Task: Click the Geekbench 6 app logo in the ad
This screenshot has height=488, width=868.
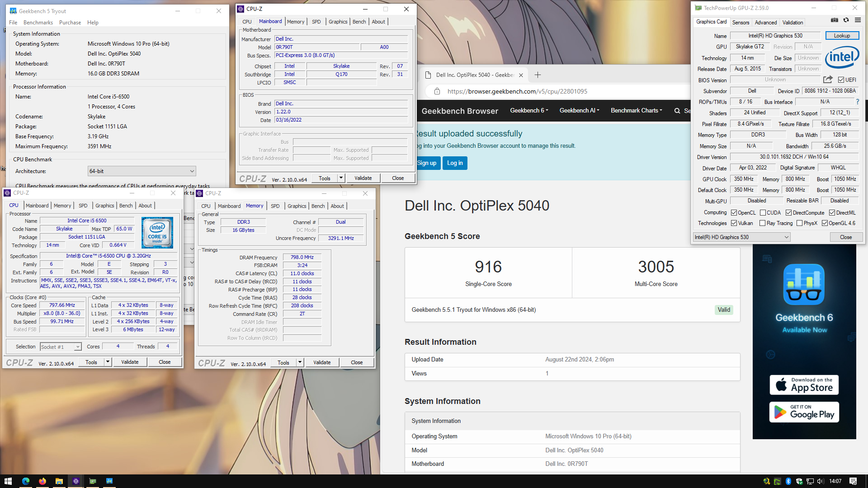Action: [804, 285]
